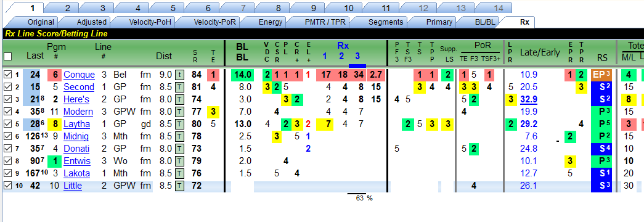Open the Conque horse link
Screen dimensions: 644x222
[79, 75]
